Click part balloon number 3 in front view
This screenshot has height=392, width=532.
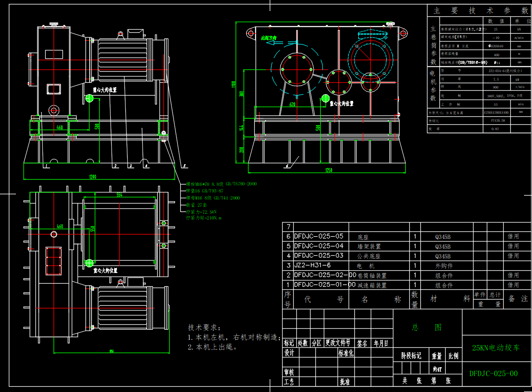coord(131,166)
